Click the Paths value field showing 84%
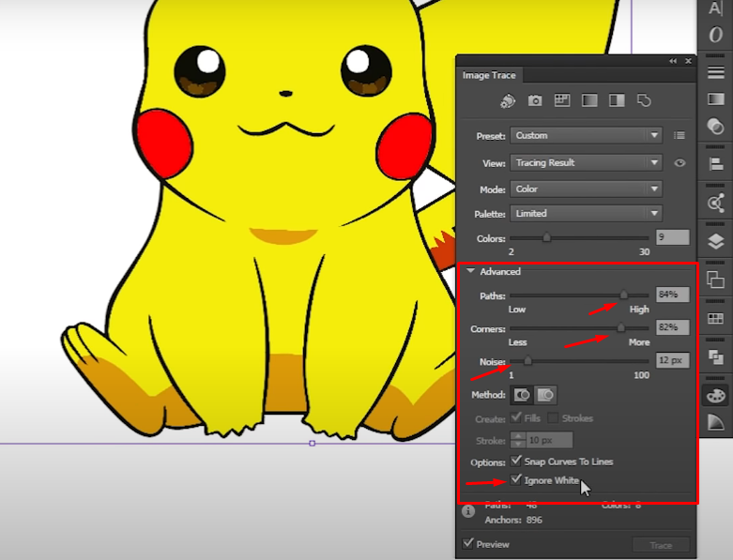Image resolution: width=733 pixels, height=560 pixels. click(x=672, y=295)
